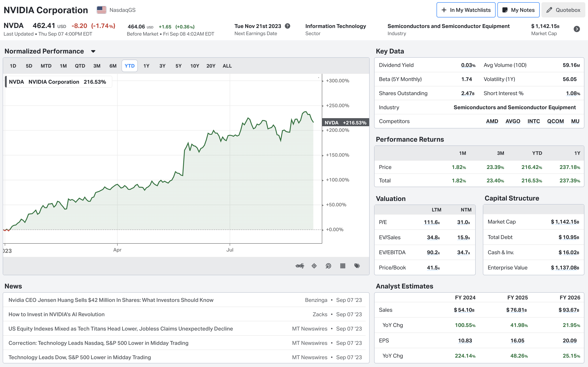Select the 1Y time range tab
The image size is (588, 367).
coord(146,66)
